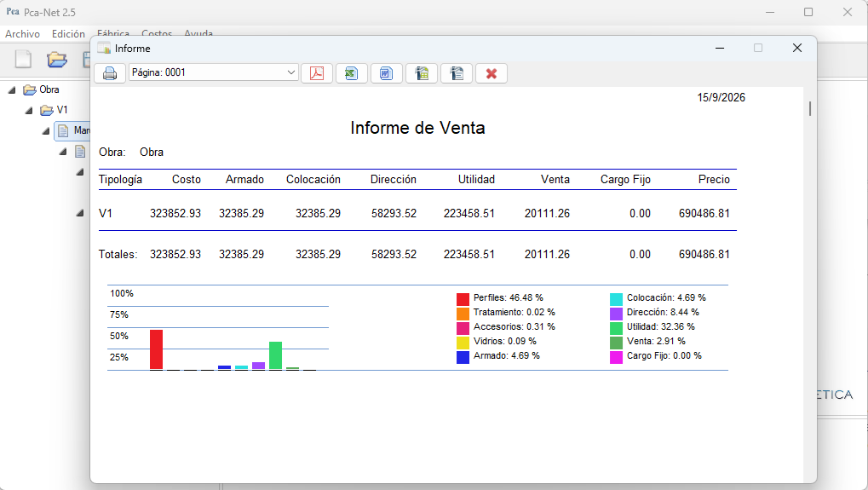Viewport: 868px width, 490px height.
Task: Click the Informe window title icon
Action: click(x=104, y=49)
